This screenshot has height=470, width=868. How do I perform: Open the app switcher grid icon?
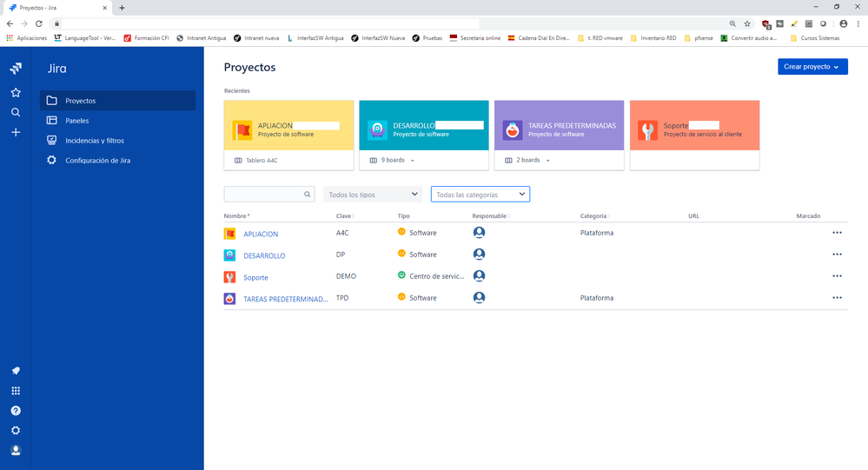(x=16, y=391)
